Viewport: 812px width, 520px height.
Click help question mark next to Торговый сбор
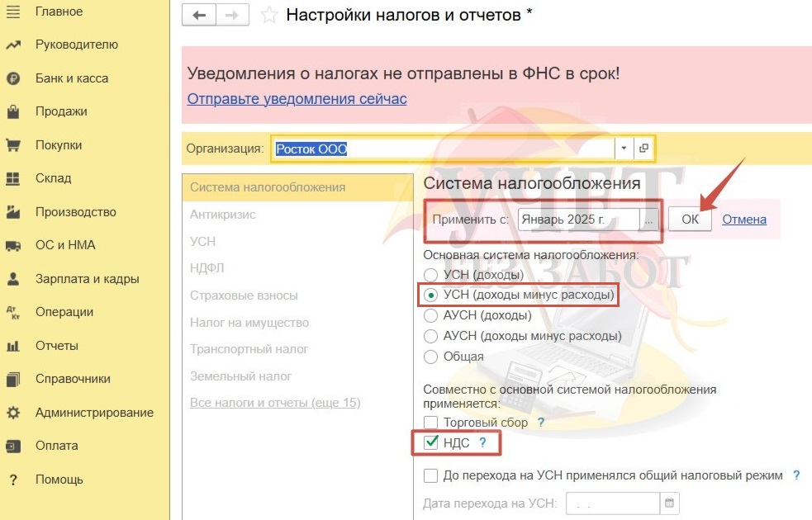click(540, 423)
